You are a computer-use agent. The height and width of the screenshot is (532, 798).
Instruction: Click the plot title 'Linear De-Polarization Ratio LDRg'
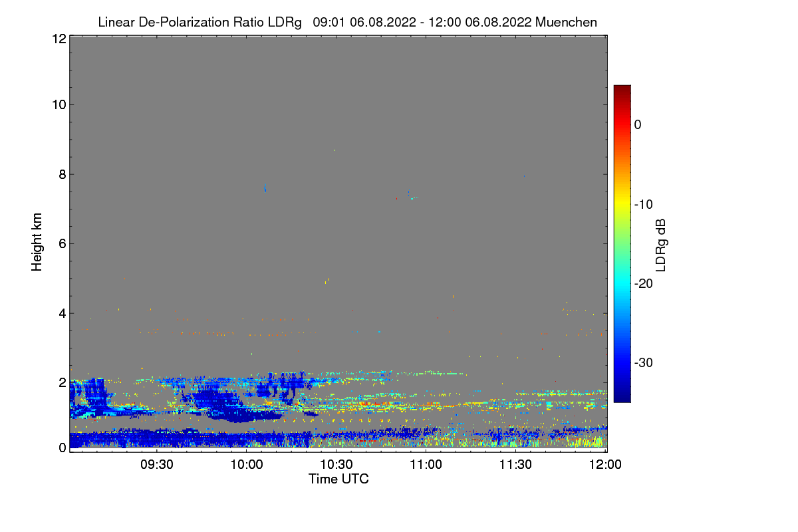tap(200, 22)
